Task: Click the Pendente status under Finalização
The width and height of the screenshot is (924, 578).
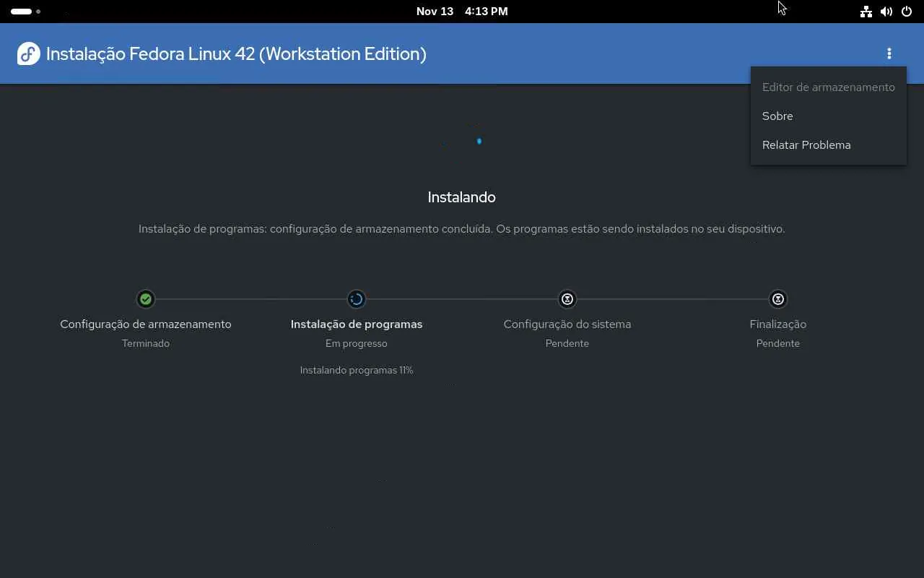Action: click(778, 343)
